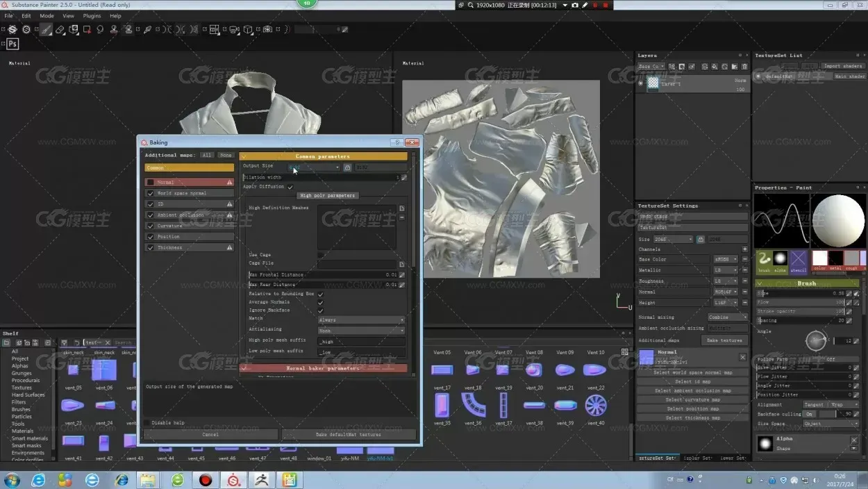Toggle Apply Diffusion checkbox
This screenshot has height=489, width=868.
(290, 187)
